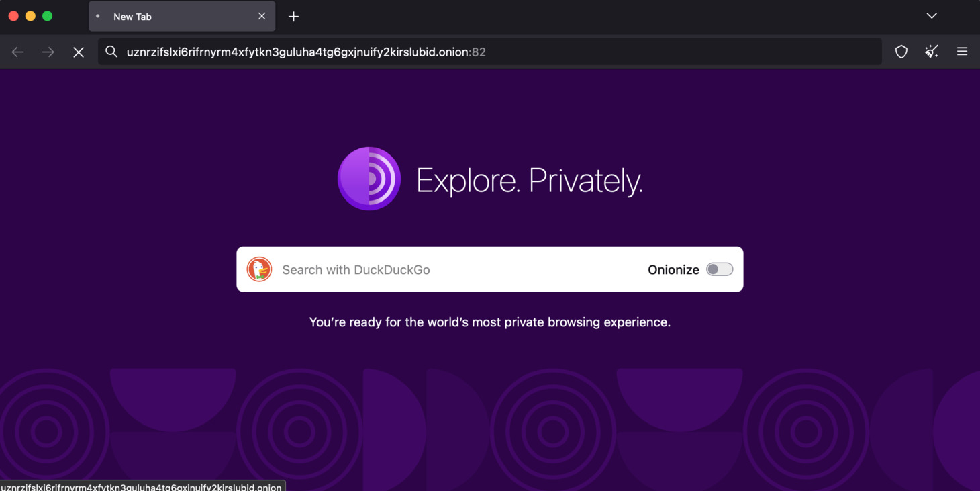Click the Onionize label text
980x491 pixels.
[x=673, y=269]
